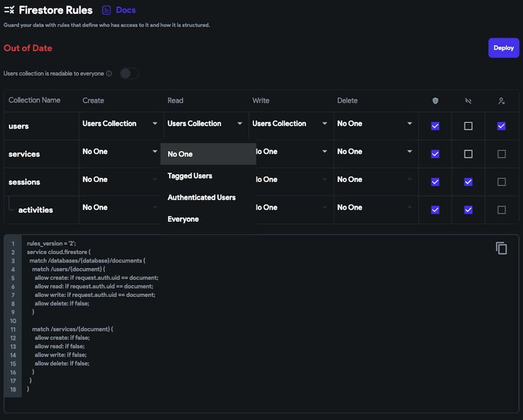Viewport: 523px width, 420px height.
Task: Choose 'Authenticated Users' in the open menu
Action: point(201,198)
